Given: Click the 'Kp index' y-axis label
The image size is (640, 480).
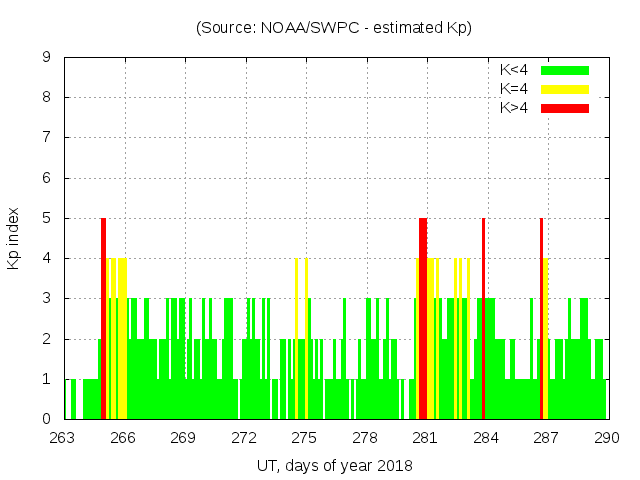Looking at the screenshot, I should coord(15,238).
